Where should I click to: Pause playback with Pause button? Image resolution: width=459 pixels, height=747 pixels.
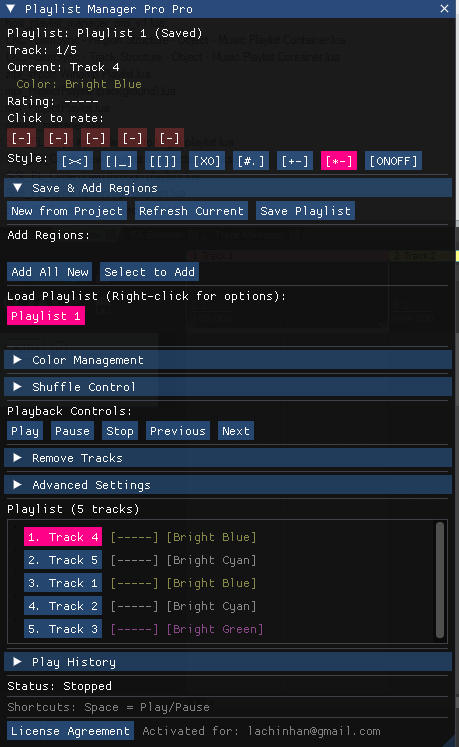(72, 431)
